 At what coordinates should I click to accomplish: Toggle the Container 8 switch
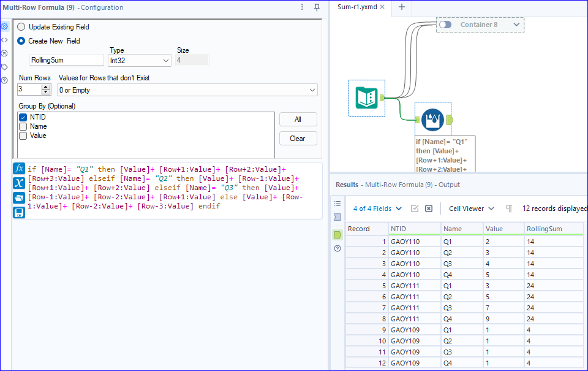pos(446,24)
